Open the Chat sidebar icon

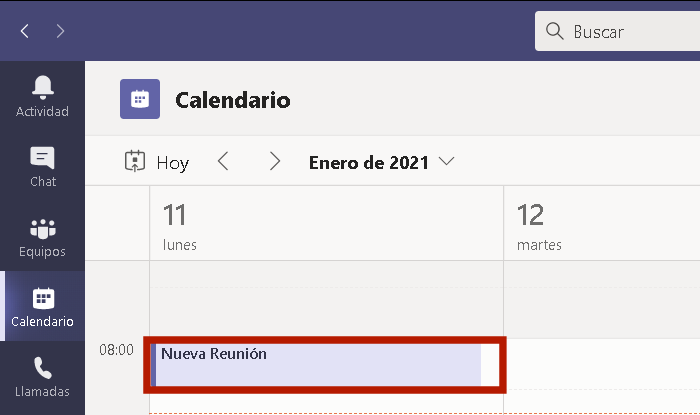click(42, 158)
